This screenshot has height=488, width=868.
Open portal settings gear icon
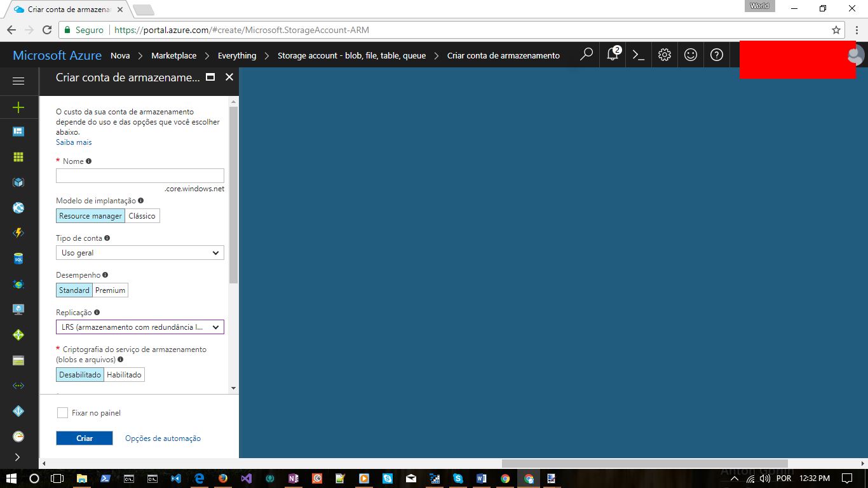[665, 55]
